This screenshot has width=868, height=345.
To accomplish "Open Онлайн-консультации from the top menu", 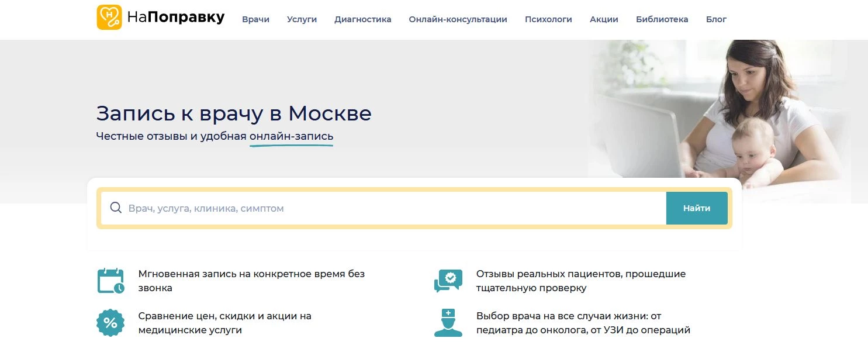I will [x=458, y=19].
